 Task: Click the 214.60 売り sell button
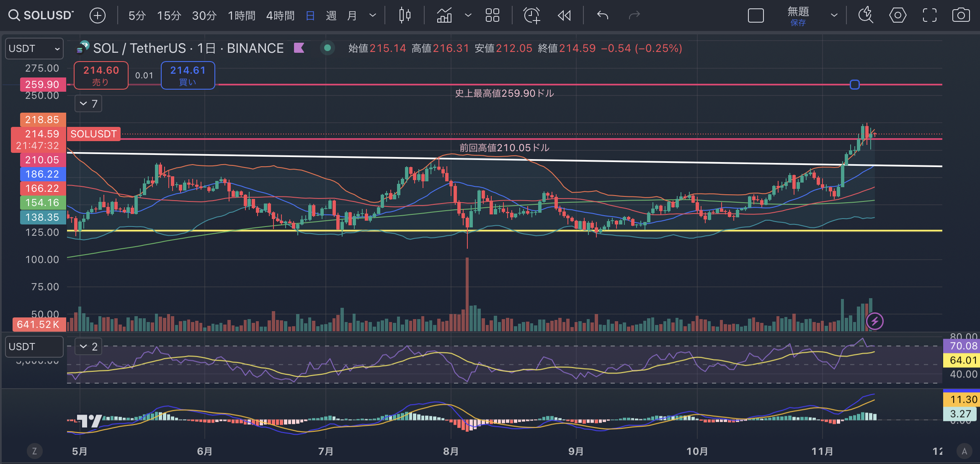(101, 75)
